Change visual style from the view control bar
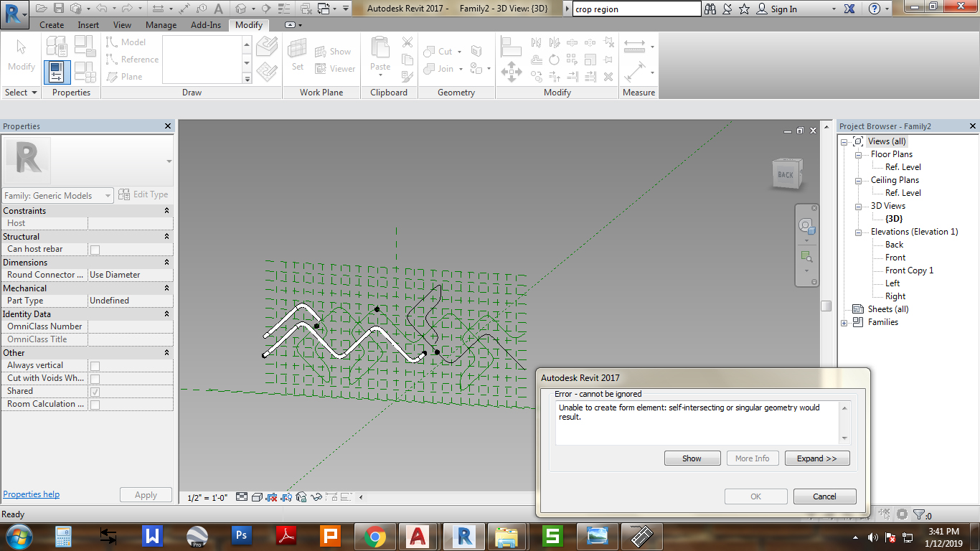Screen dimensions: 980x551 (257, 496)
